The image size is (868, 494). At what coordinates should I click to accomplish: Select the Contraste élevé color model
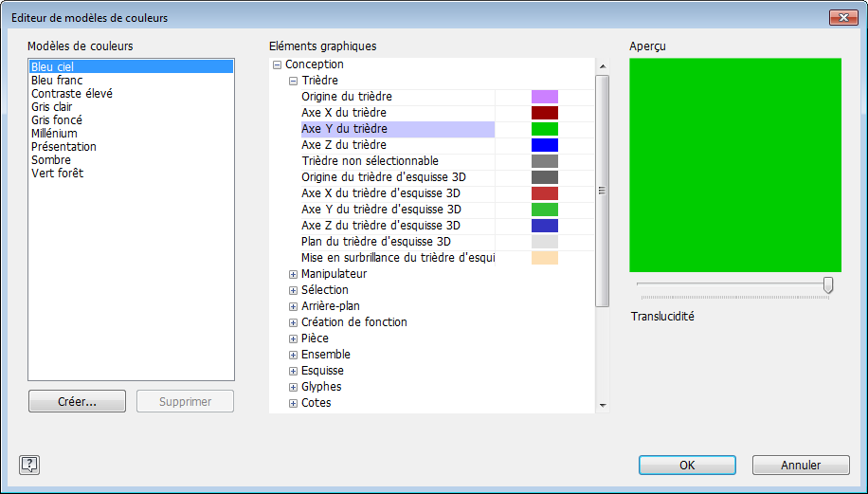131,93
